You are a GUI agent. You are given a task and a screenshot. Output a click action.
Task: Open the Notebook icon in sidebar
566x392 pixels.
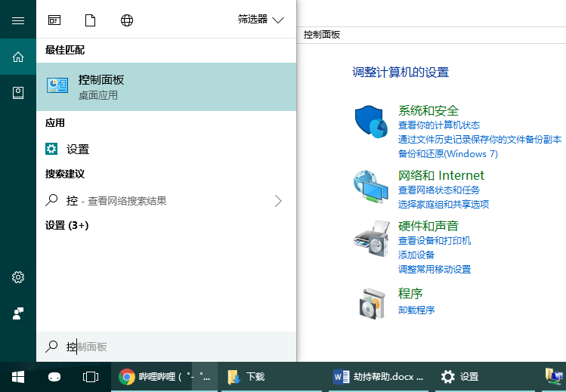[x=18, y=93]
